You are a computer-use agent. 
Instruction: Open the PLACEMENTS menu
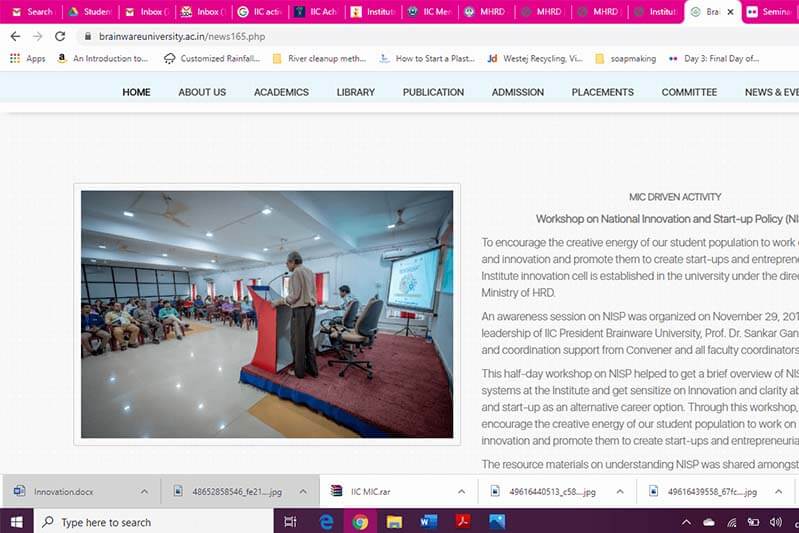[602, 92]
